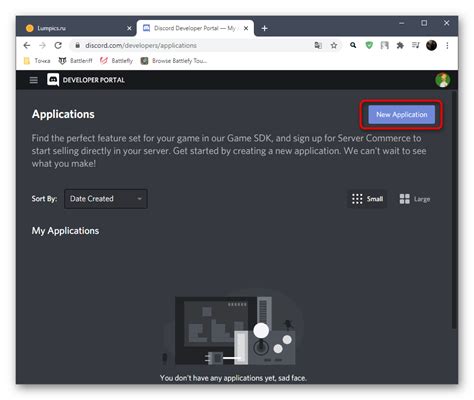Open the puzzle-piece extensions menu
Image resolution: width=474 pixels, height=400 pixels.
click(400, 45)
